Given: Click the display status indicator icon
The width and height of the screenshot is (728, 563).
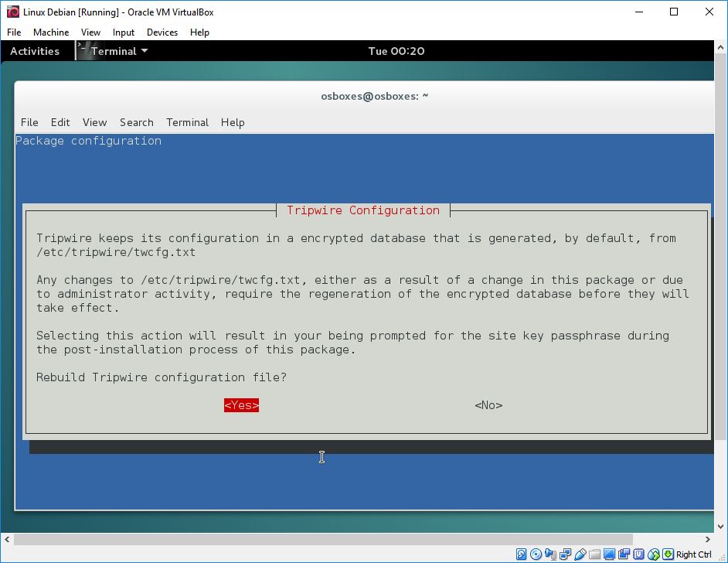Looking at the screenshot, I should point(608,554).
